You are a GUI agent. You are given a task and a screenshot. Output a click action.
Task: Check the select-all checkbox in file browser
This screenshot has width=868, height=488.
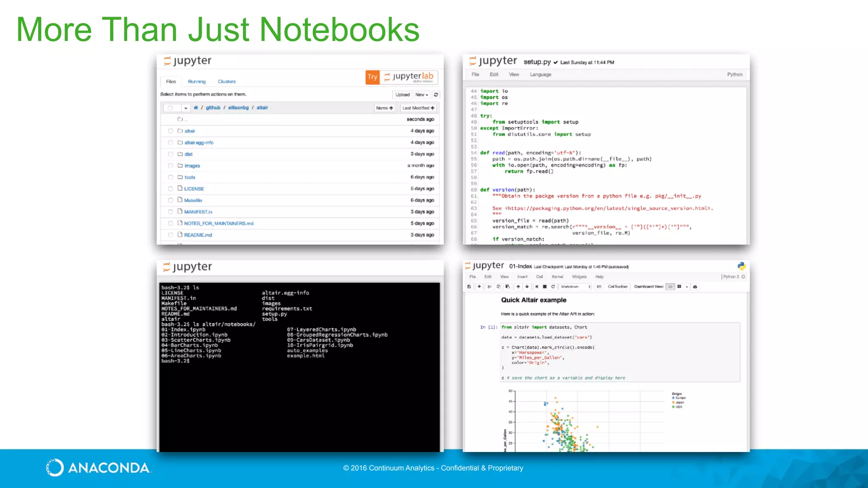click(x=170, y=108)
